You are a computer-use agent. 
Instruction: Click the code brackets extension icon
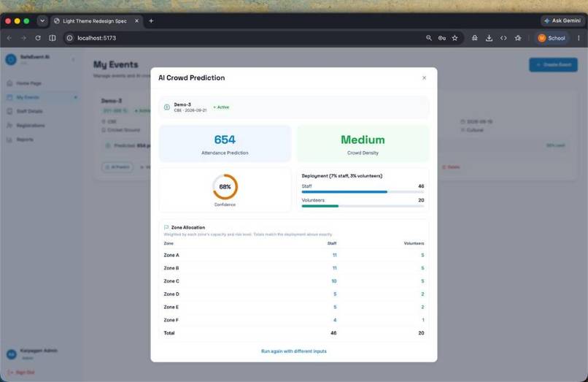click(x=503, y=38)
